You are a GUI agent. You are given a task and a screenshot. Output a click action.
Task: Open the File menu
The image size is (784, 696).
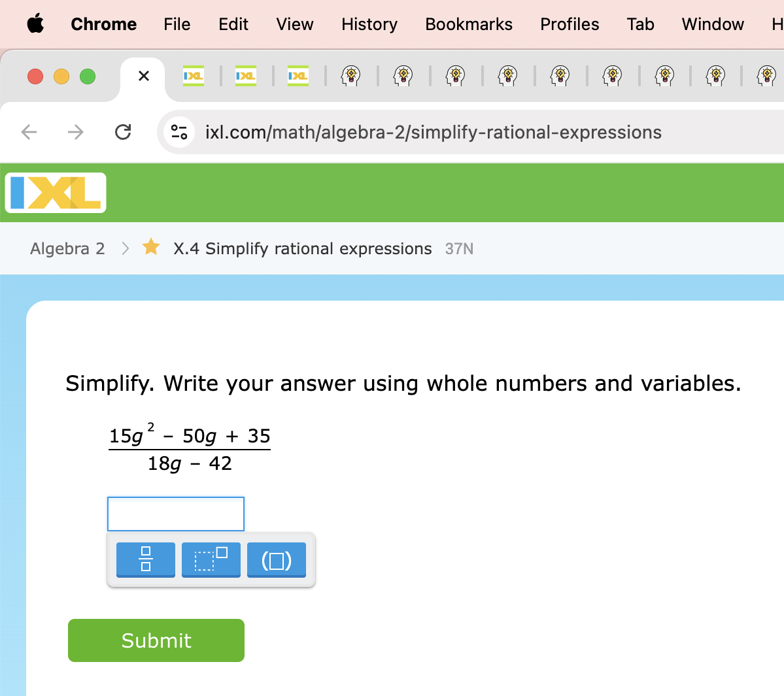177,24
